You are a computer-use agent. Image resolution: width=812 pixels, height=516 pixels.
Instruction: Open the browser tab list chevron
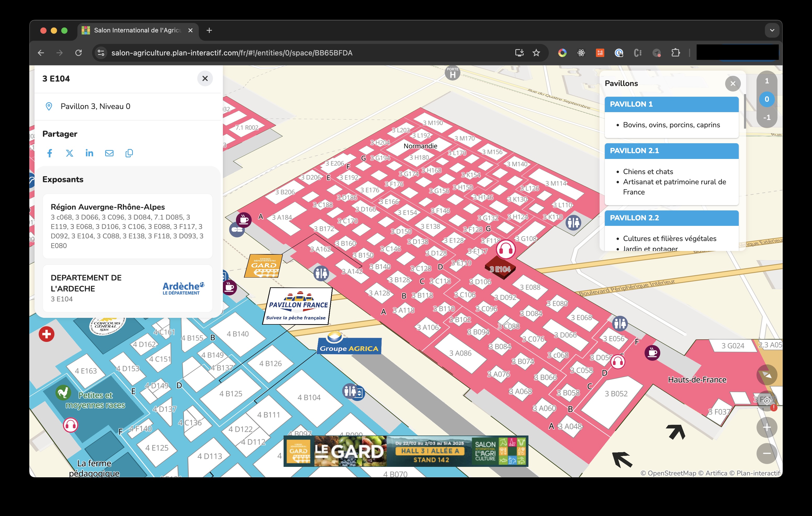[772, 30]
